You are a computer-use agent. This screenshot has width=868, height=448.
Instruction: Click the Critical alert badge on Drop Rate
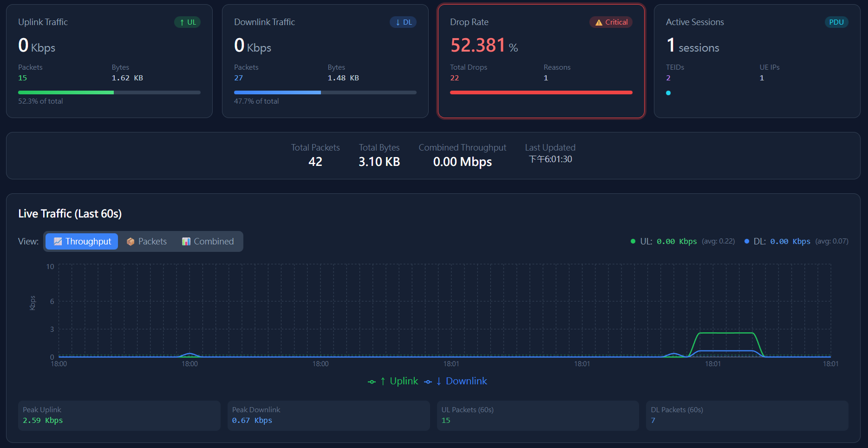(x=611, y=22)
